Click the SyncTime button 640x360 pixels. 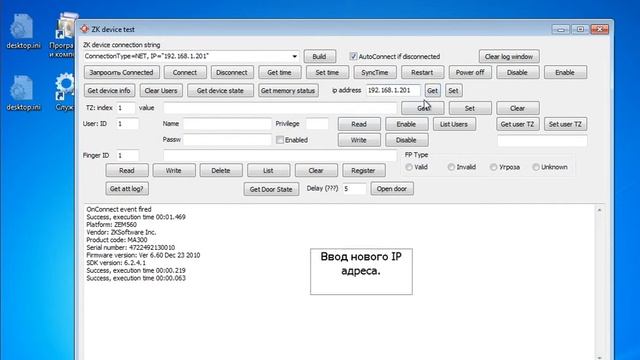click(375, 72)
